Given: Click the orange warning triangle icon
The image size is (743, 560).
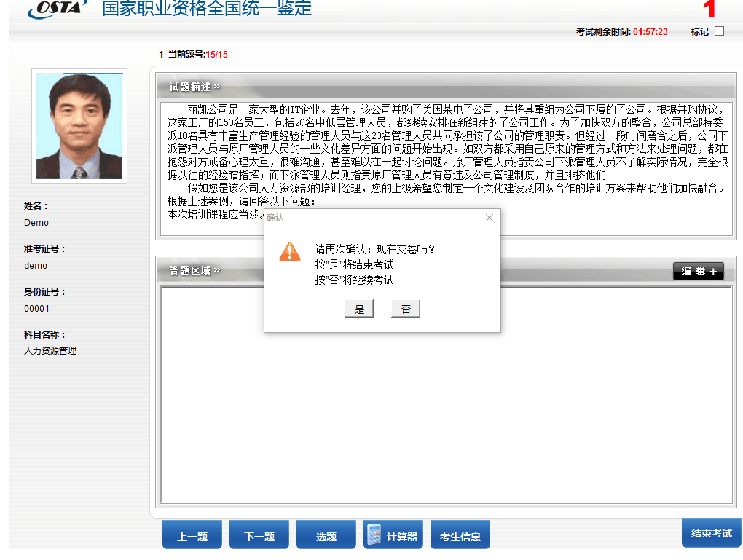Looking at the screenshot, I should coord(290,251).
